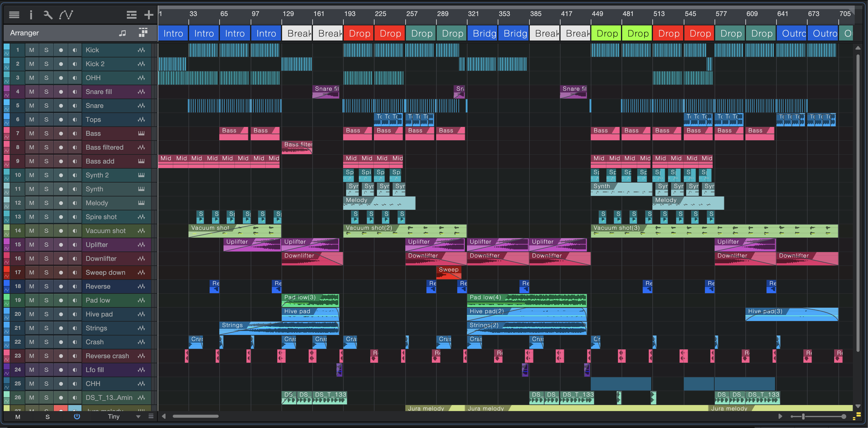Click the Arranger chord notes icon
The image size is (868, 428).
(x=122, y=33)
